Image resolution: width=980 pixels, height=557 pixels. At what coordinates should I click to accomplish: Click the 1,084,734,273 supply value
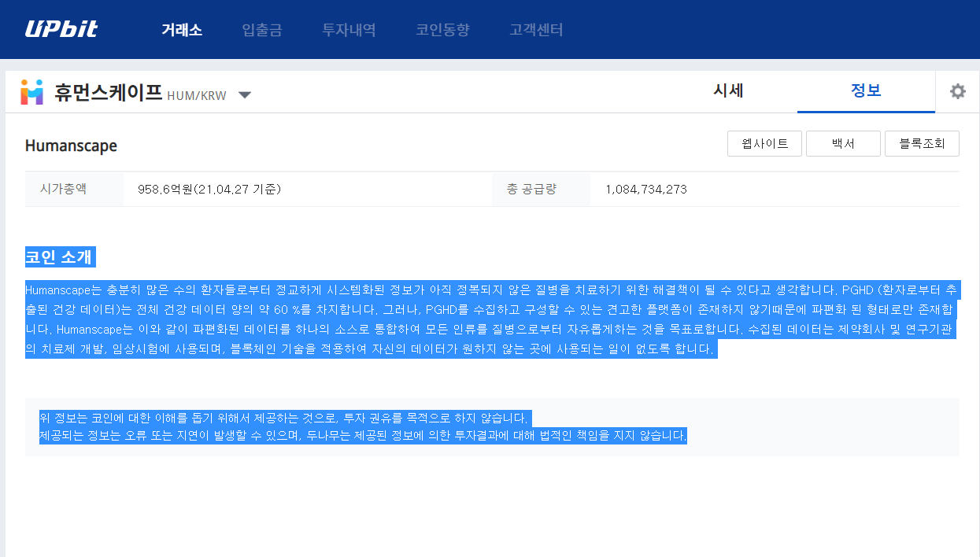click(x=646, y=190)
